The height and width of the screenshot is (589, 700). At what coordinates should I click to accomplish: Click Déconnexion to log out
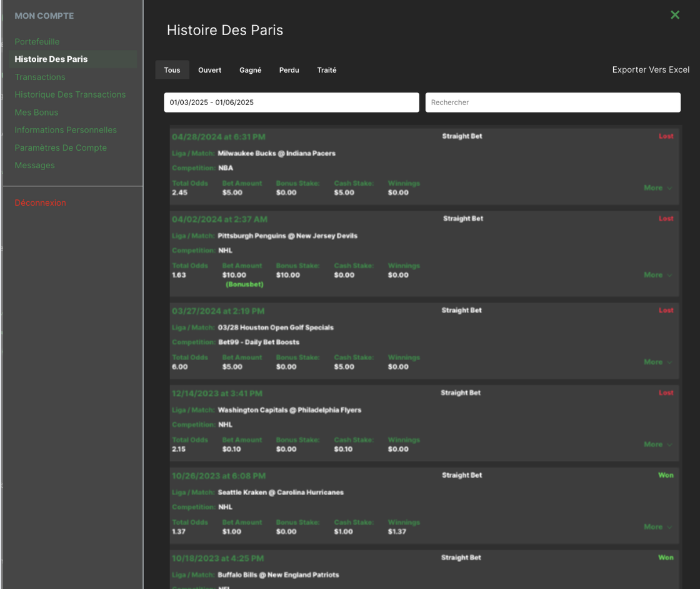coord(40,203)
